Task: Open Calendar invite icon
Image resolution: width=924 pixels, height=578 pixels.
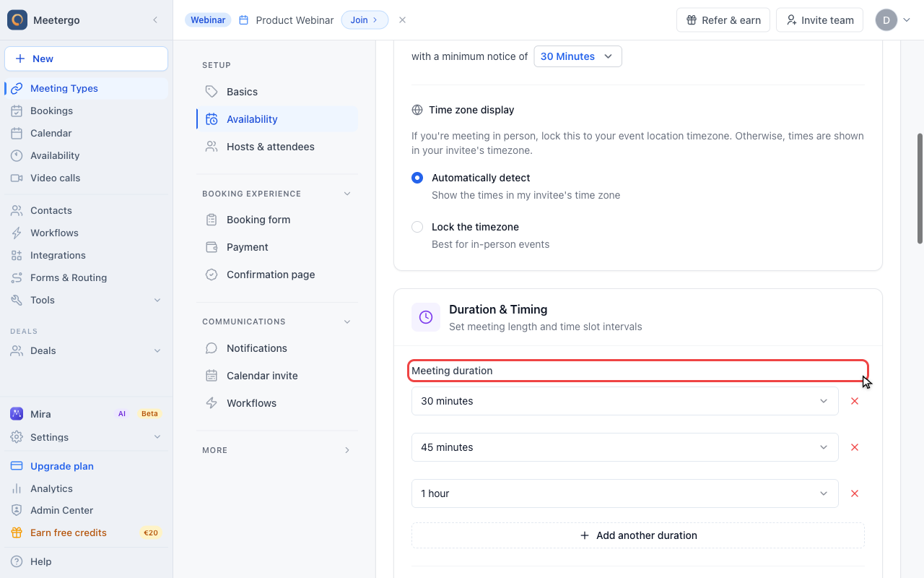Action: [x=212, y=376]
